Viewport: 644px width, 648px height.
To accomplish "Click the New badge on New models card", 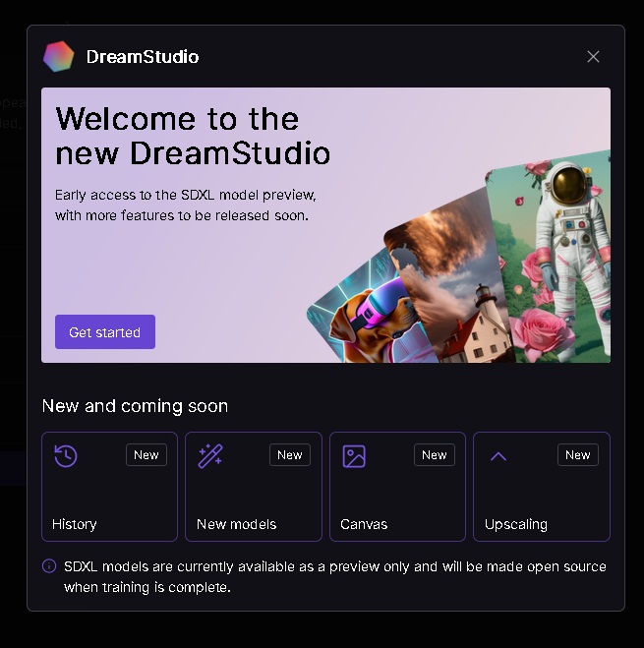I will pyautogui.click(x=290, y=455).
